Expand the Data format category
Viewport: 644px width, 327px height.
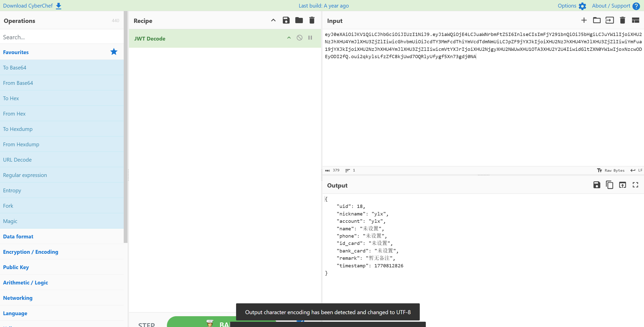click(18, 236)
